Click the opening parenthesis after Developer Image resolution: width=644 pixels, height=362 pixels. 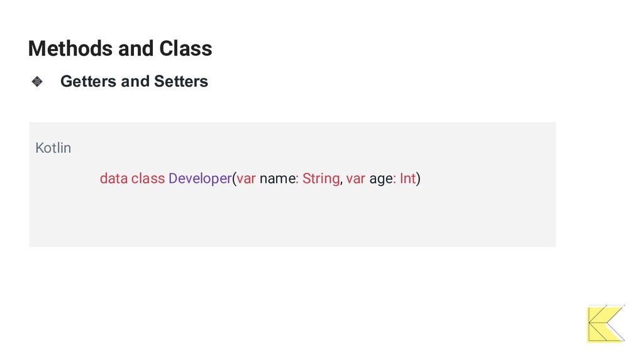234,178
